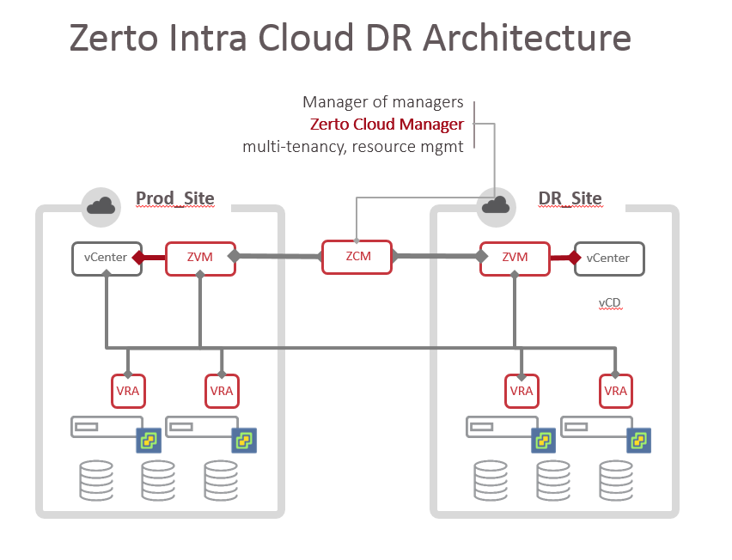
Task: Select the right VRA box in Prod_Site
Action: 222,391
